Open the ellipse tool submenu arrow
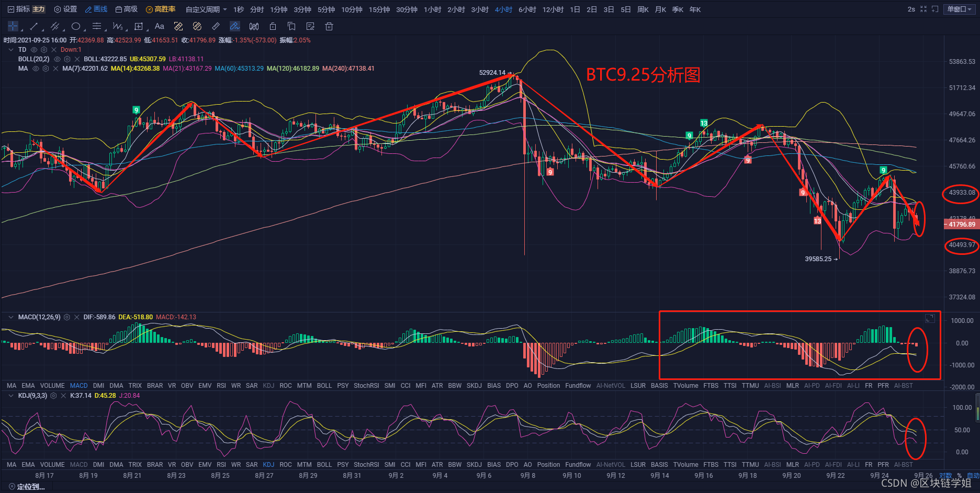 tap(85, 30)
